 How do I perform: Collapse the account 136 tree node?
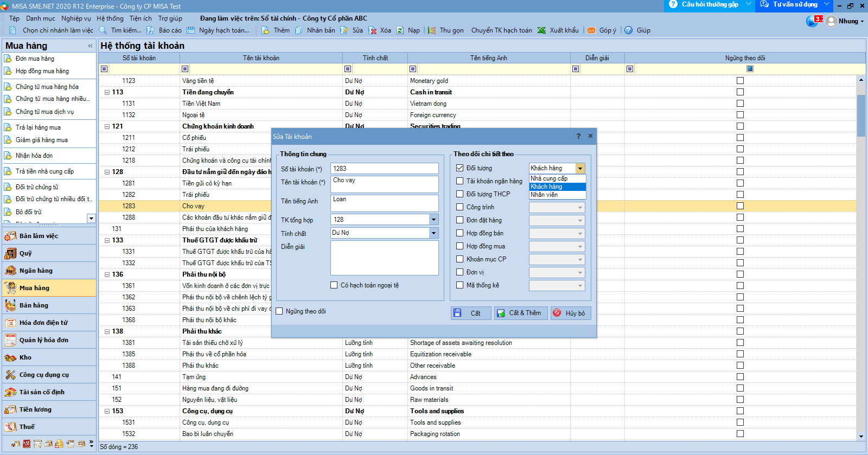(x=107, y=274)
